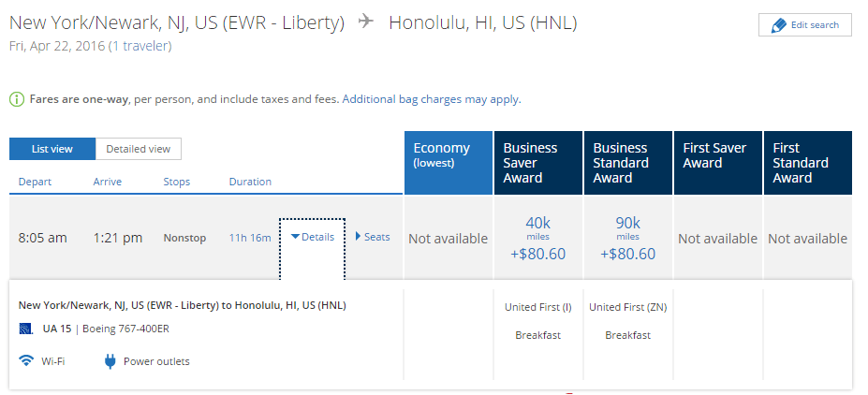
Task: Collapse the flight Details expander
Action: pos(313,237)
